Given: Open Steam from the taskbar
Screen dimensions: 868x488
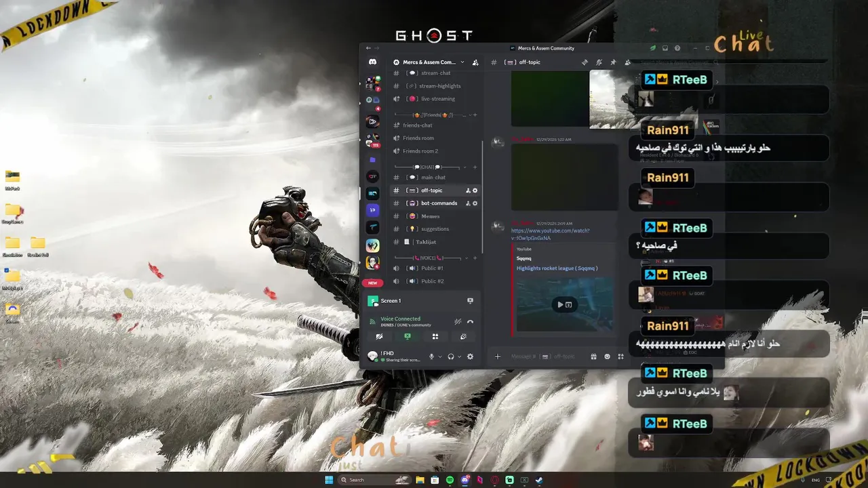Looking at the screenshot, I should 539,480.
